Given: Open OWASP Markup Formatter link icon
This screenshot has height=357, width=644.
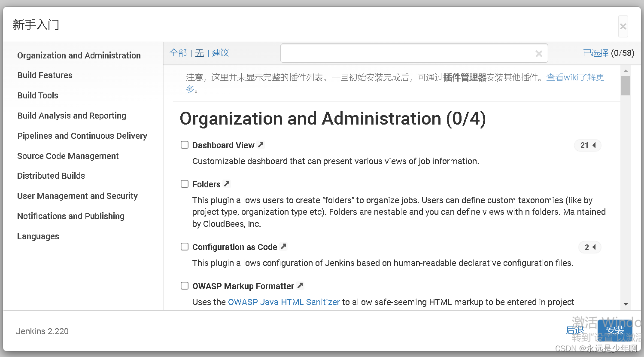Looking at the screenshot, I should (x=300, y=286).
